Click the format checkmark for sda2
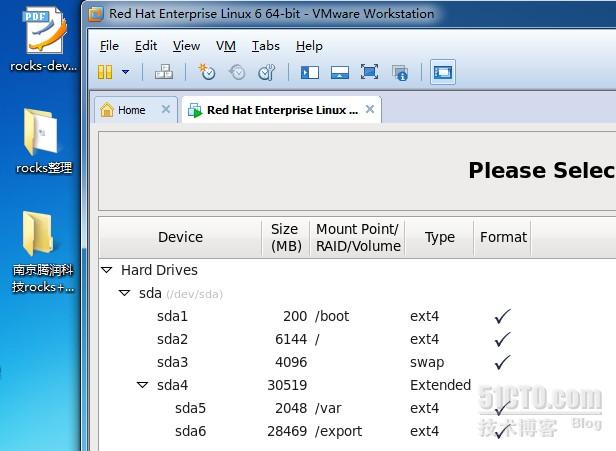Image resolution: width=616 pixels, height=451 pixels. (x=502, y=339)
